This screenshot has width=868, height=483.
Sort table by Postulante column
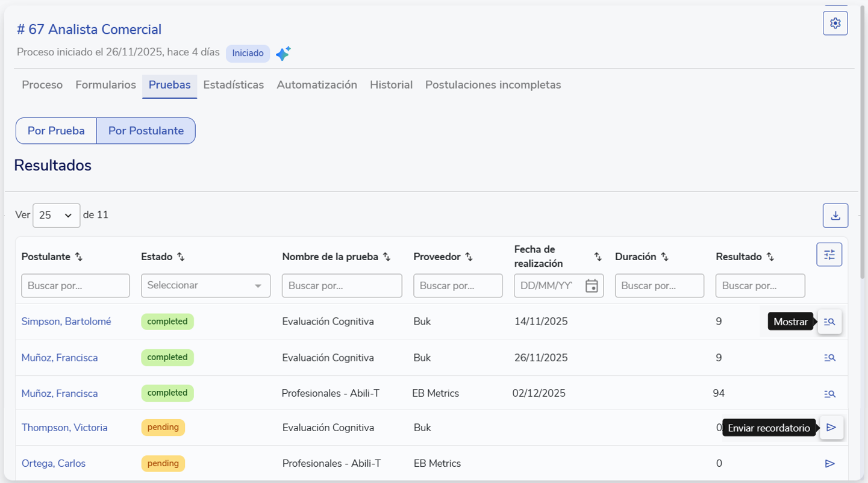click(x=79, y=257)
